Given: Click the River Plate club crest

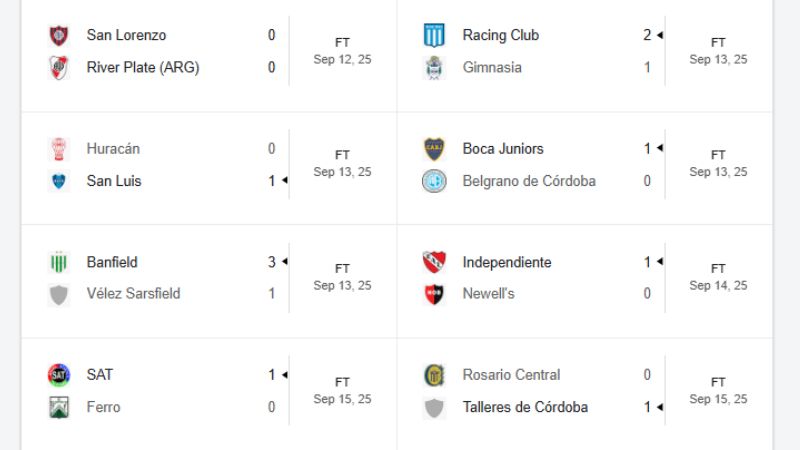Looking at the screenshot, I should 59,67.
